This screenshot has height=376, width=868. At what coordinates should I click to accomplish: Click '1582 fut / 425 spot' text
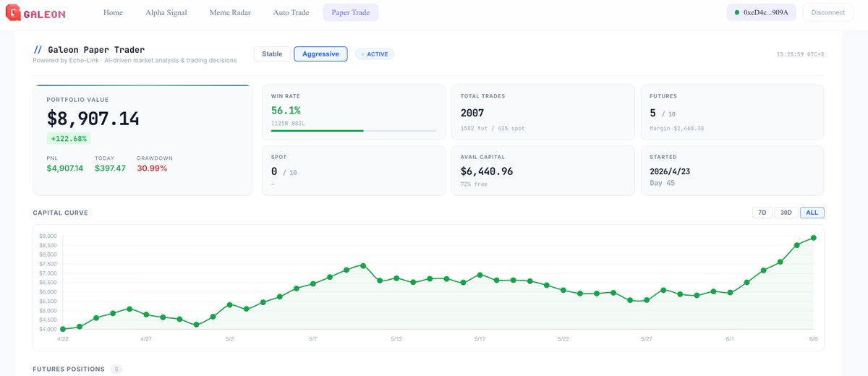click(493, 129)
